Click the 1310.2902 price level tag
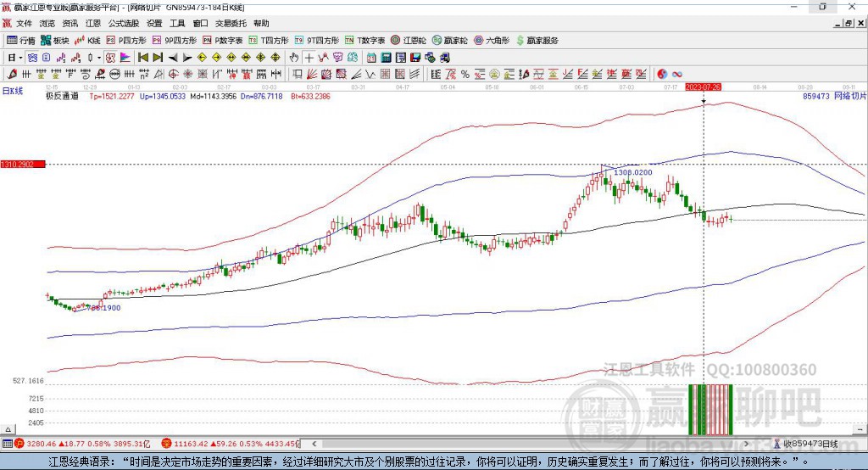This screenshot has height=470, width=868. click(23, 164)
